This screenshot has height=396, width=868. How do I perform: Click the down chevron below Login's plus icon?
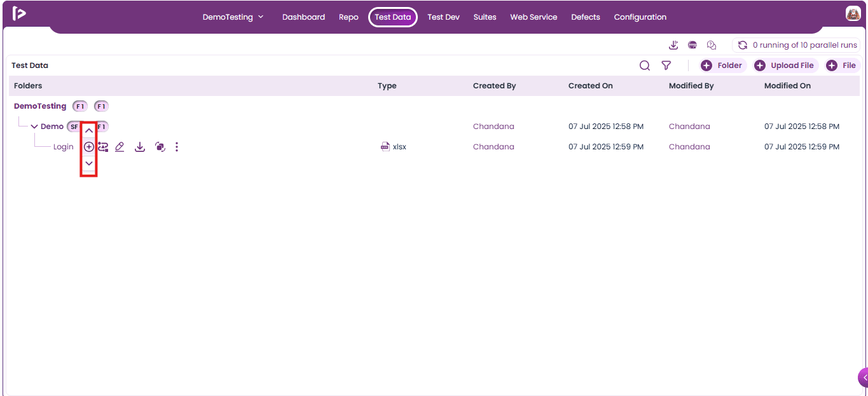click(88, 163)
